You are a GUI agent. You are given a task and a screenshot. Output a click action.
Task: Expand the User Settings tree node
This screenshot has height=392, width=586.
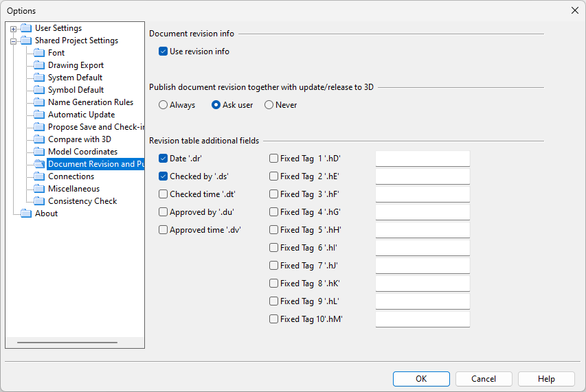13,29
